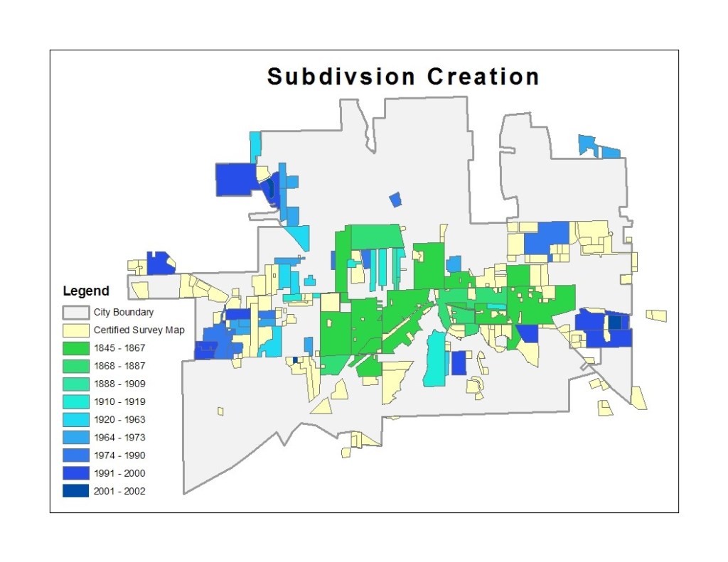Viewport: 728px width, 562px height.
Task: Click the 2001 - 2002 dark blue swatch
Action: (x=75, y=491)
